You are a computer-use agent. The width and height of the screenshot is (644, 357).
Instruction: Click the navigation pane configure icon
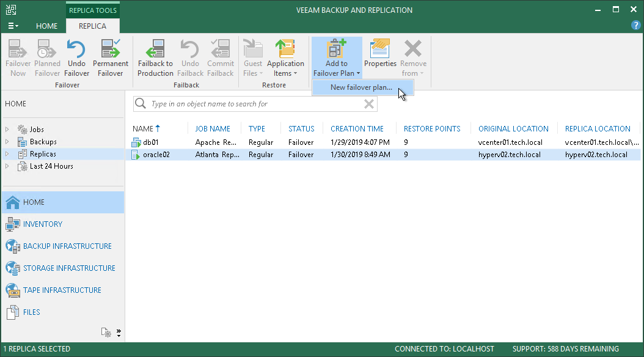[x=106, y=333]
